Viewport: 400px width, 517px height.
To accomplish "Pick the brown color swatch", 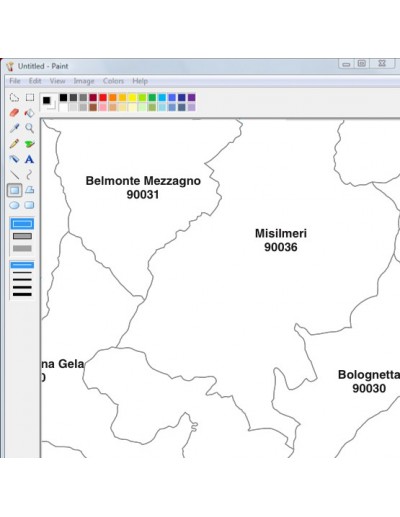I will pos(93,107).
